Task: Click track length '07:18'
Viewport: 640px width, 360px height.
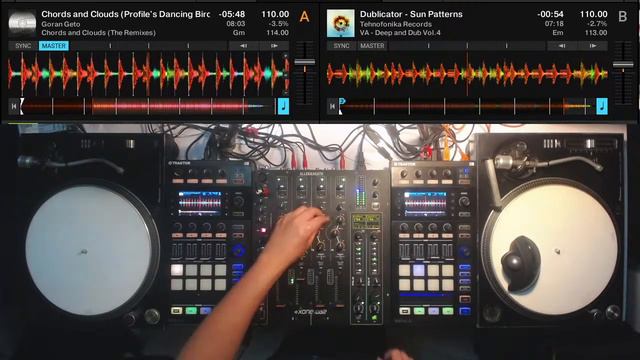Action: pyautogui.click(x=554, y=24)
